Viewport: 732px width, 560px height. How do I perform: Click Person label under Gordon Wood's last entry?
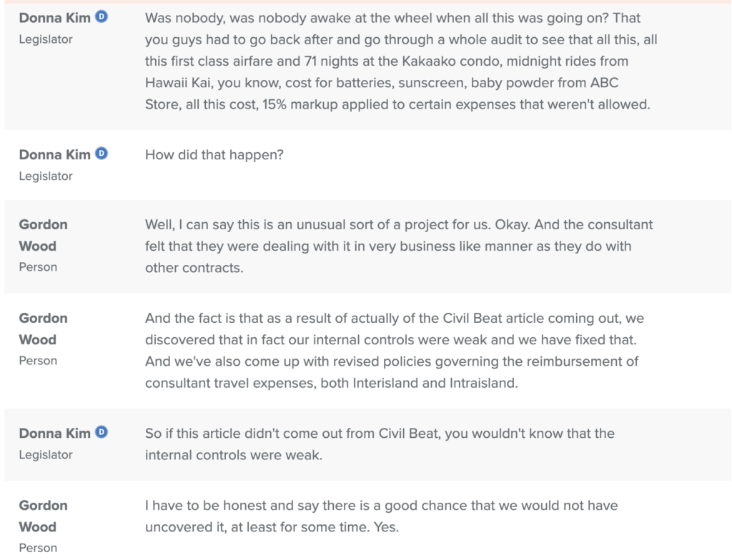(x=38, y=548)
